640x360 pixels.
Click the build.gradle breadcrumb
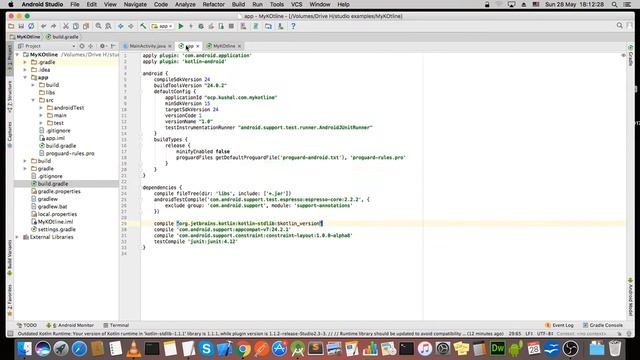(x=62, y=37)
